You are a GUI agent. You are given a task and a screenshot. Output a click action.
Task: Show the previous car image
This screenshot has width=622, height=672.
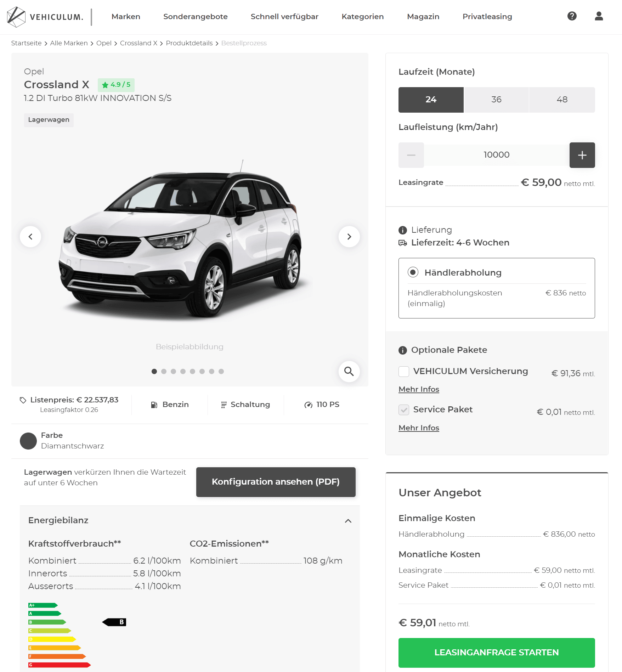(x=30, y=237)
